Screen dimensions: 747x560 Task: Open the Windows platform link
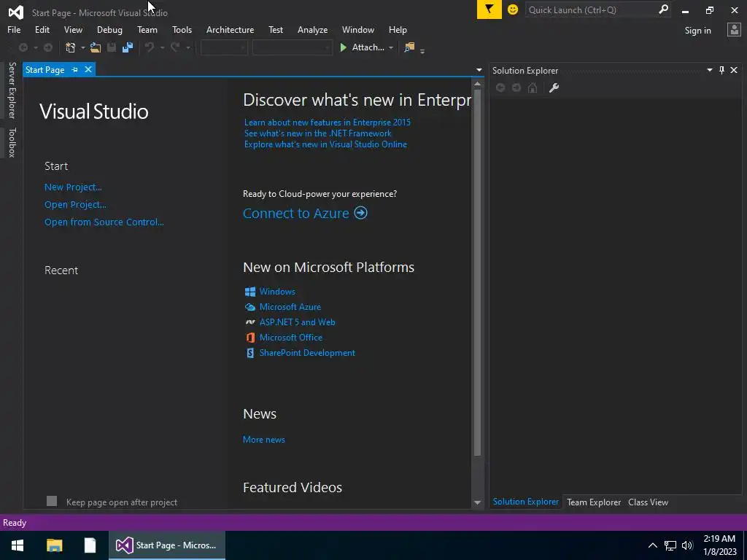pos(277,292)
